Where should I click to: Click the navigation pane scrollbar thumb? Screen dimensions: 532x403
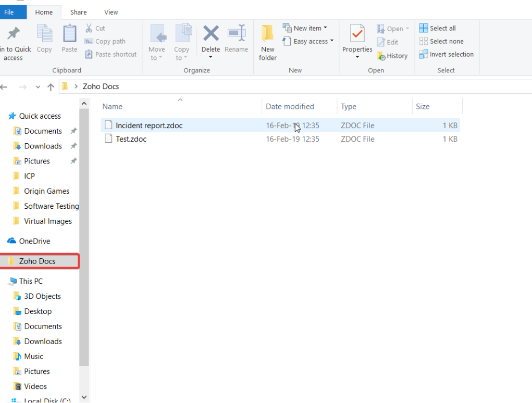point(84,237)
